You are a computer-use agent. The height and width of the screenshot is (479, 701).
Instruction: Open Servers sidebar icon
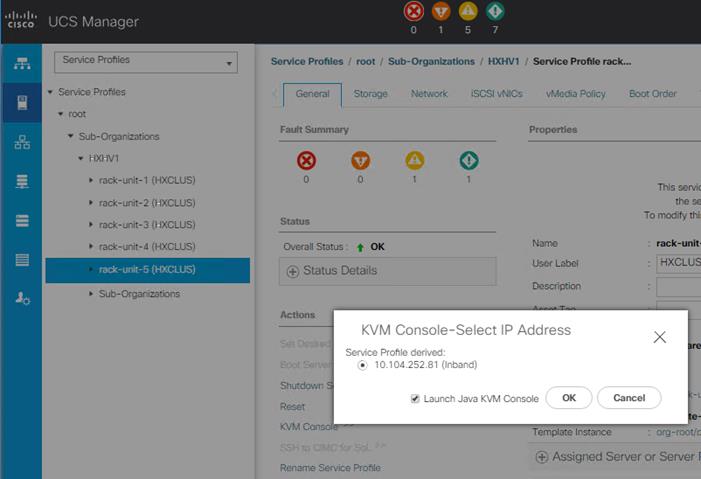pos(22,102)
